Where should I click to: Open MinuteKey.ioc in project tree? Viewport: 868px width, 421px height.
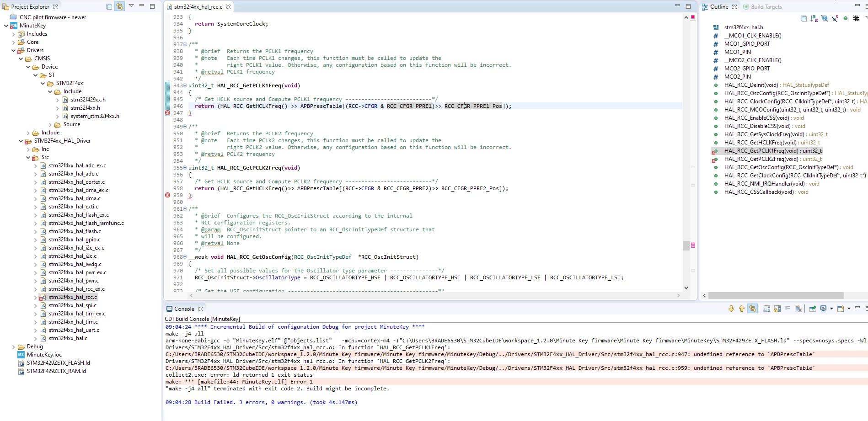pyautogui.click(x=44, y=355)
